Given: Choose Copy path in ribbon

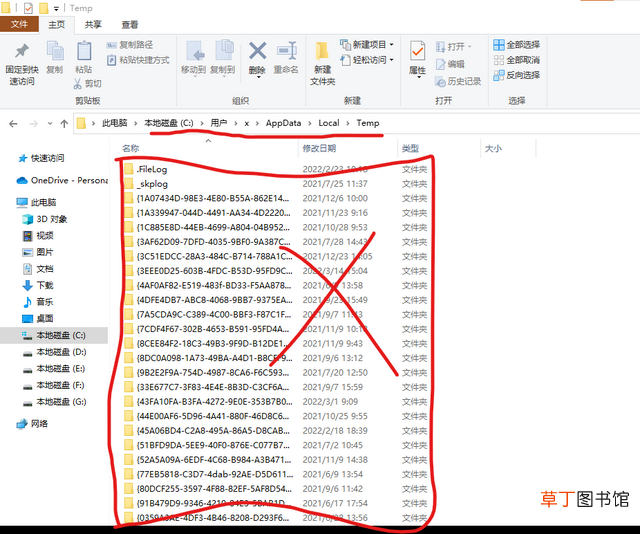Looking at the screenshot, I should coord(130,45).
